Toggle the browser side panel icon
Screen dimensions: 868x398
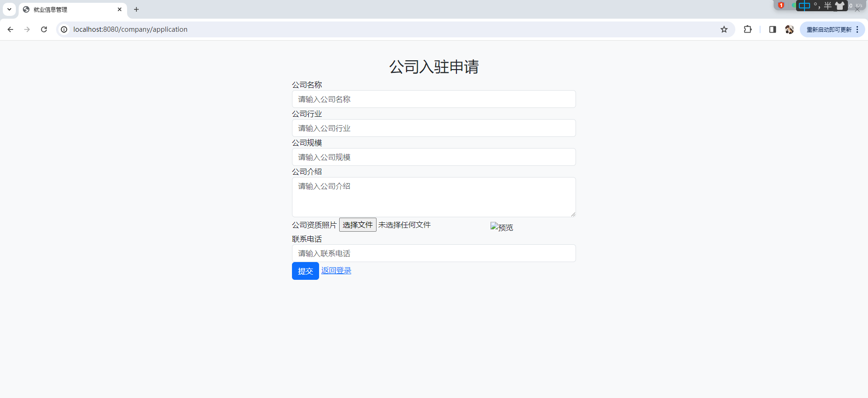coord(772,29)
